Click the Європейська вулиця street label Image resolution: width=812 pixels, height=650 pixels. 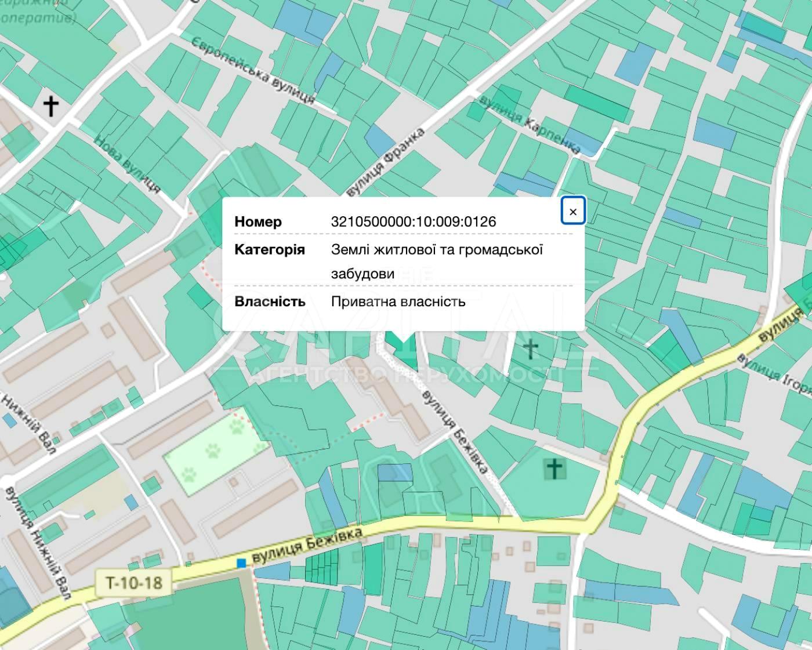[x=253, y=71]
